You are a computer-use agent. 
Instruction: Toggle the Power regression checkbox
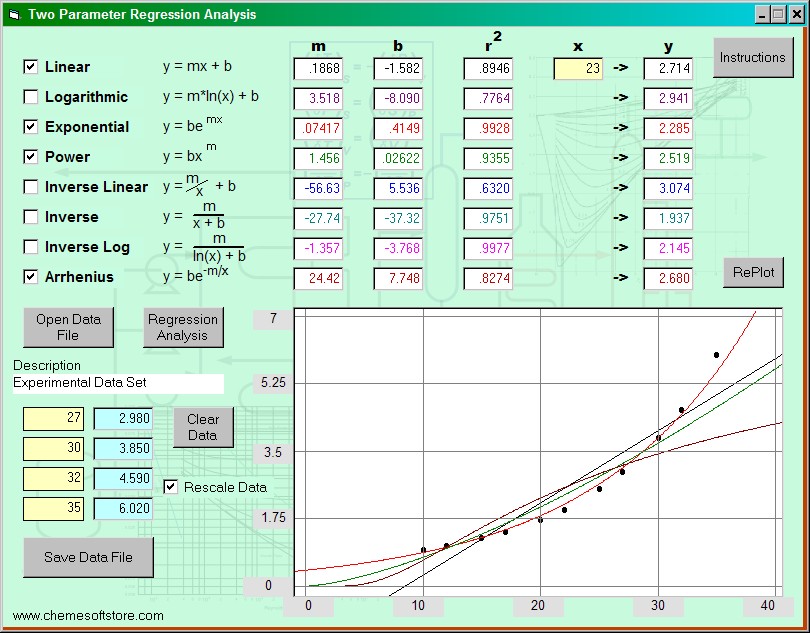click(31, 157)
